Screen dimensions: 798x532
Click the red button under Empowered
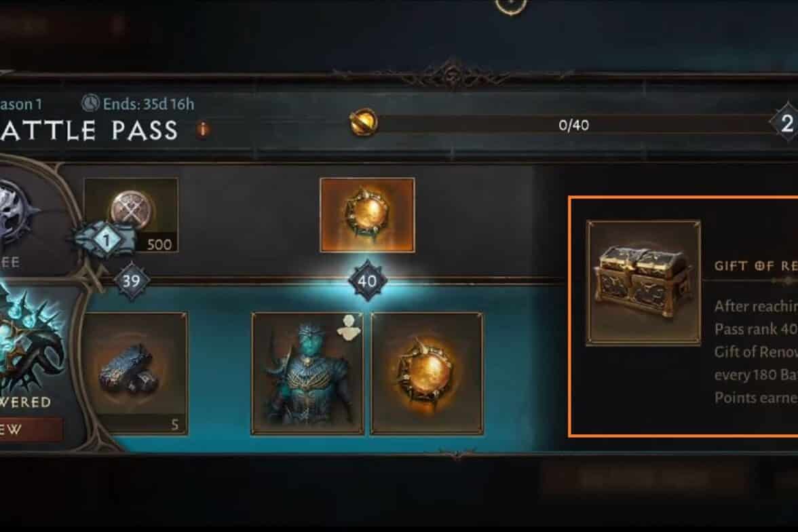pyautogui.click(x=31, y=429)
